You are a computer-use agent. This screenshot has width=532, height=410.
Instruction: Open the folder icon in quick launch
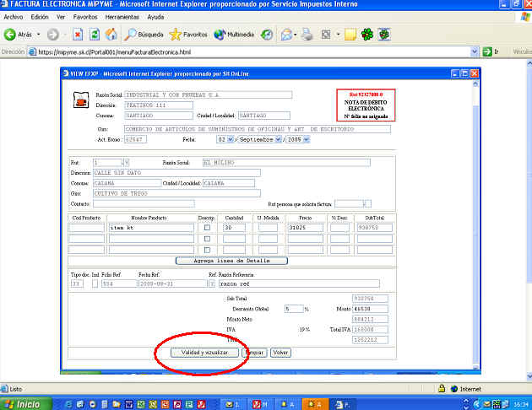(x=117, y=404)
